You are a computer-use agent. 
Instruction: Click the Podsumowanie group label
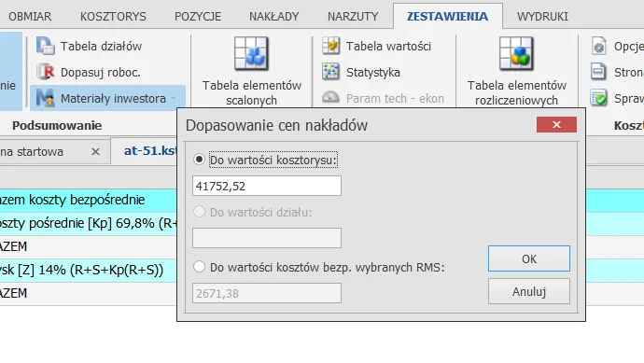[57, 126]
